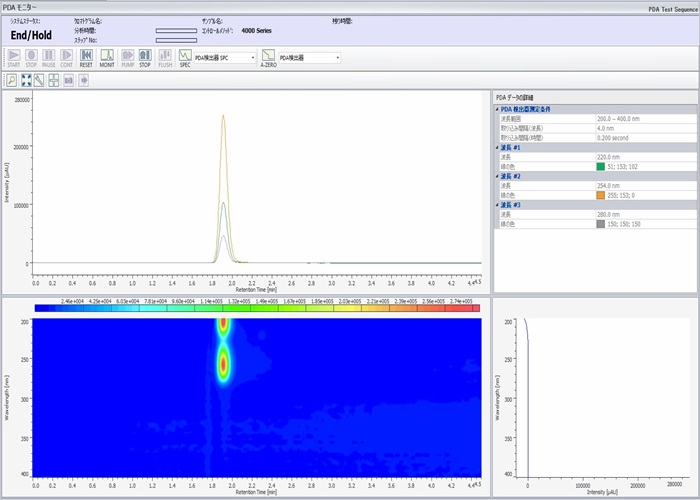Collapse the 波長 #1 section
This screenshot has width=700, height=500.
[x=498, y=147]
